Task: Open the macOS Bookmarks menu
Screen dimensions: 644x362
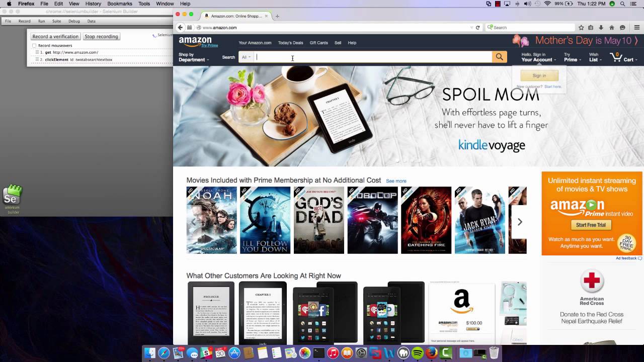Action: pyautogui.click(x=120, y=4)
